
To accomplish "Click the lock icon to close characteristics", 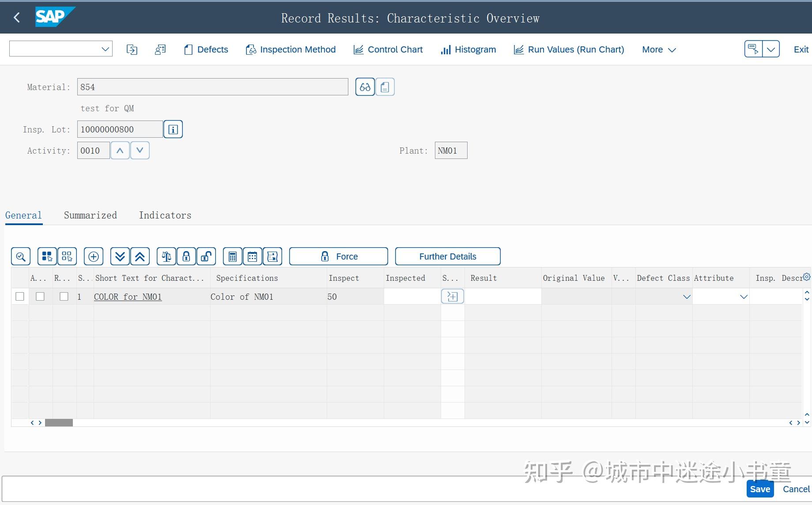I will [186, 256].
